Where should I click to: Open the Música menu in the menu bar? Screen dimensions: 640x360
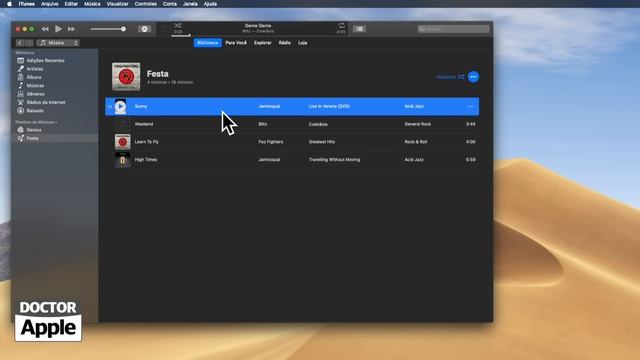click(92, 4)
